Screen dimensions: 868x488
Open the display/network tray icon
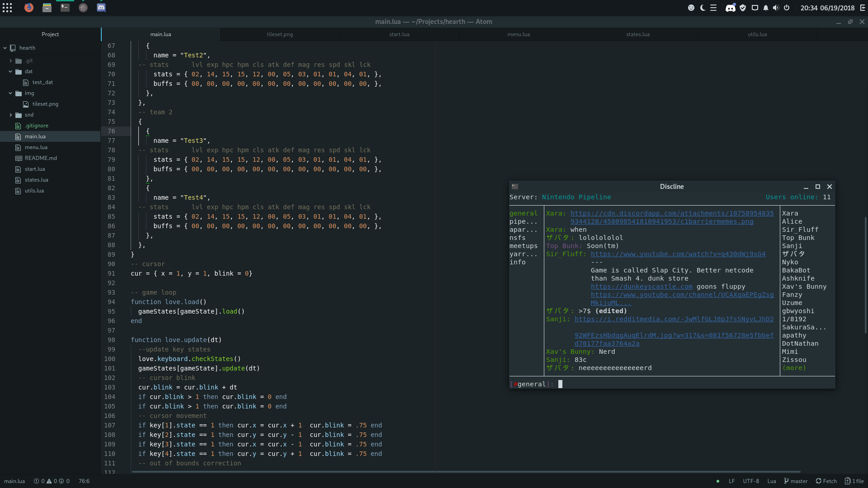(x=755, y=8)
